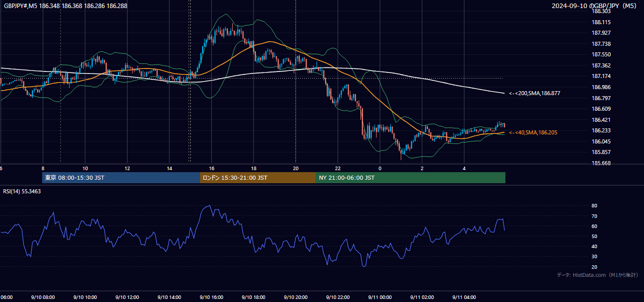Click RSI scale level 70
The height and width of the screenshot is (302, 644).
coord(594,216)
